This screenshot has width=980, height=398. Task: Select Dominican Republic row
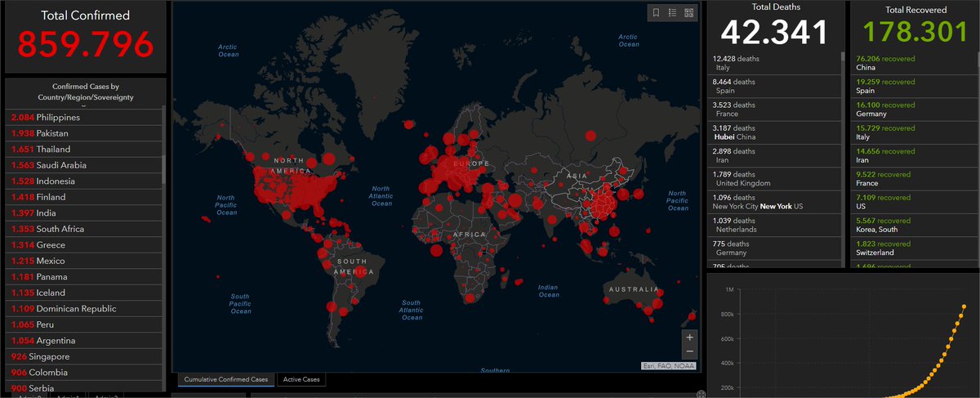pyautogui.click(x=85, y=309)
